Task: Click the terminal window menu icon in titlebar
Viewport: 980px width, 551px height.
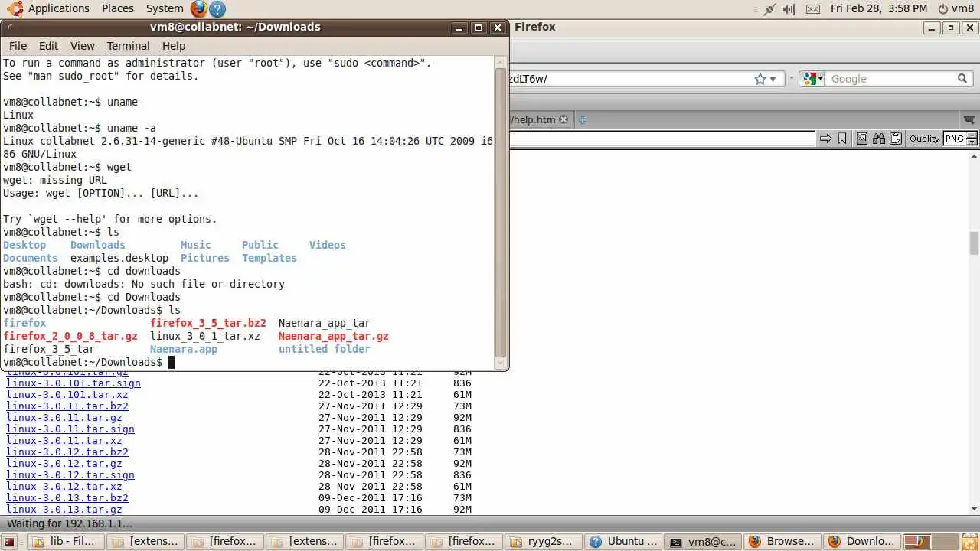Action: [x=11, y=27]
